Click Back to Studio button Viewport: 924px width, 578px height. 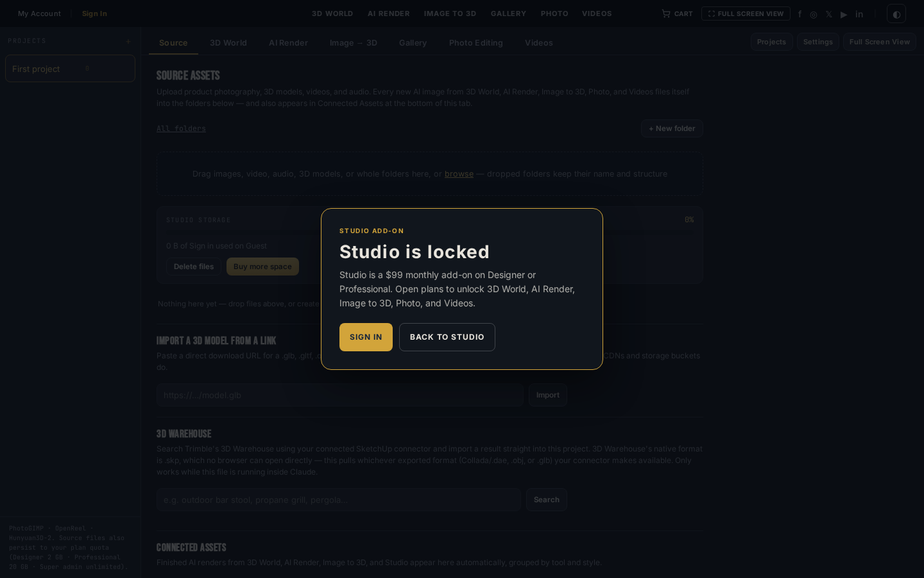[447, 337]
